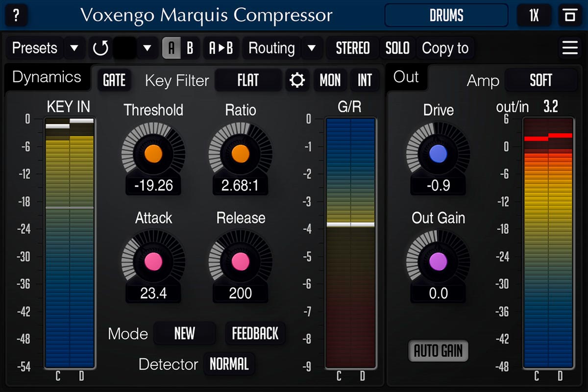Click the Attack value 23.4
This screenshot has width=588, height=392.
[x=153, y=293]
